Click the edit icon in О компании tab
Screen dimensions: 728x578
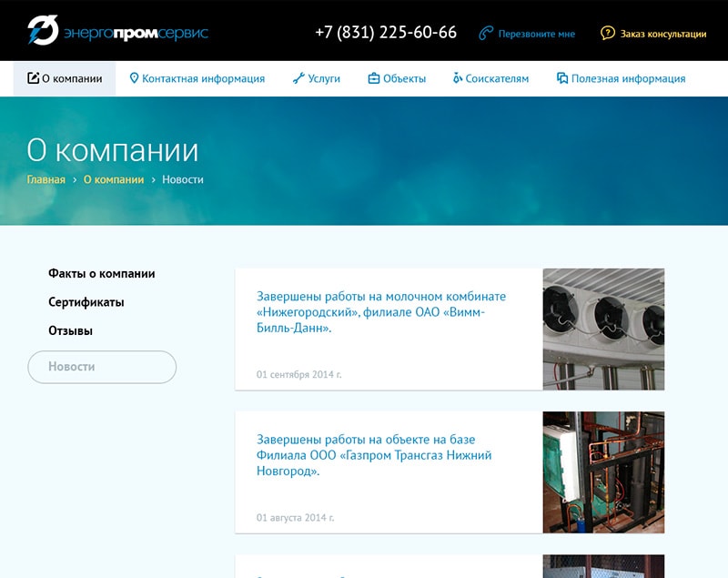click(34, 78)
